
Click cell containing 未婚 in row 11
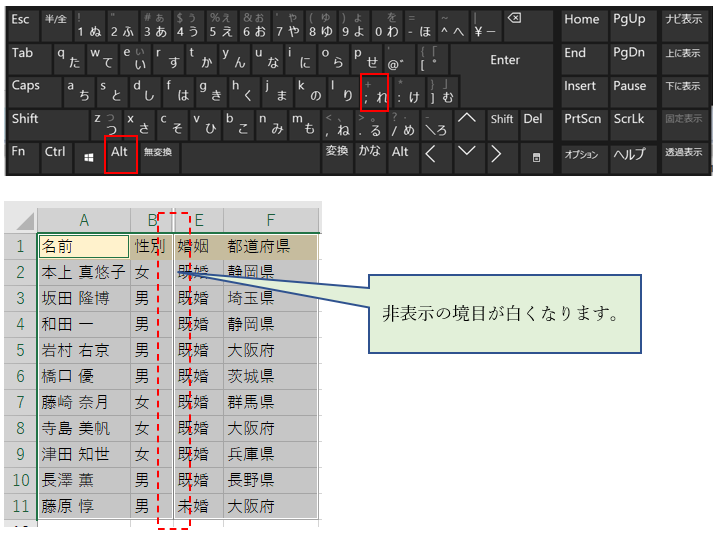click(196, 506)
